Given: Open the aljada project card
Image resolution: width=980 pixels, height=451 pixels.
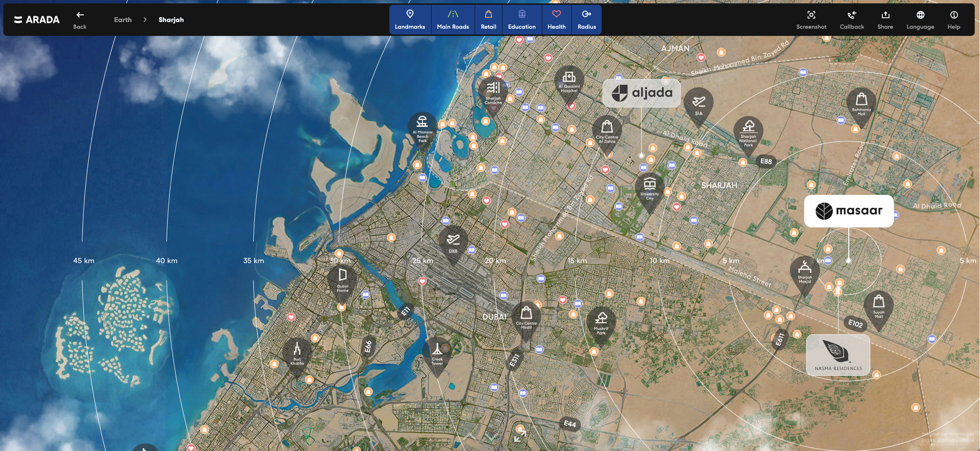Looking at the screenshot, I should click(x=641, y=93).
